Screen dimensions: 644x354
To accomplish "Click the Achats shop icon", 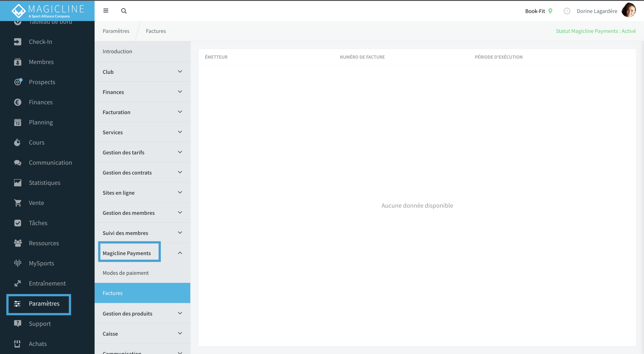I will (17, 344).
